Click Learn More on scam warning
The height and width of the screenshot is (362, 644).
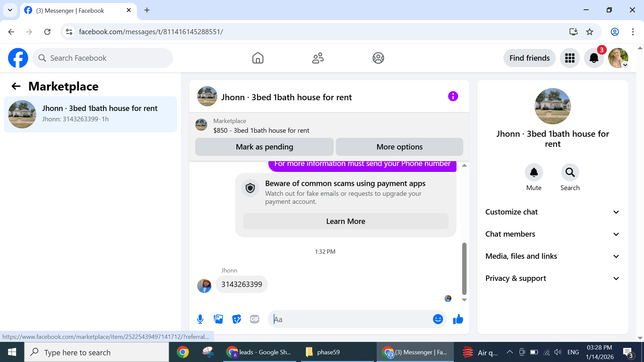coord(345,221)
